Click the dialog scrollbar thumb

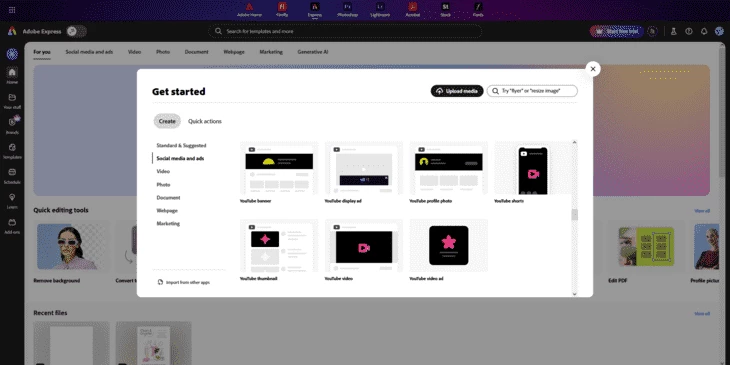(575, 215)
